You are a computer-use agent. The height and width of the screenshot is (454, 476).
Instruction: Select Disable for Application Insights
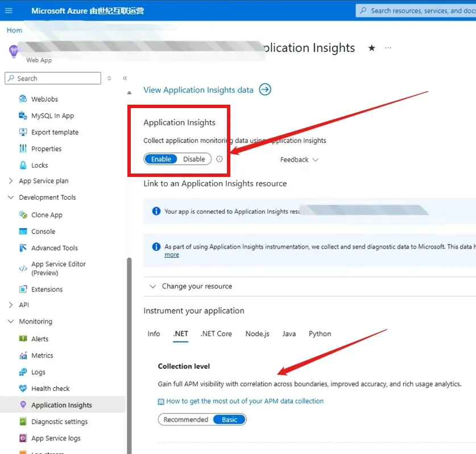point(194,159)
